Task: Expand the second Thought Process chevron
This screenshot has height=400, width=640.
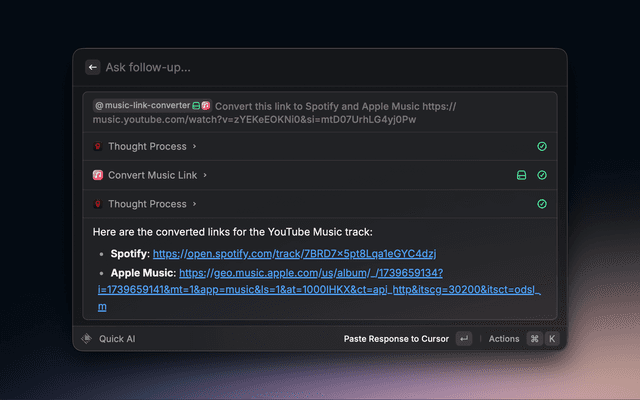Action: pyautogui.click(x=194, y=204)
